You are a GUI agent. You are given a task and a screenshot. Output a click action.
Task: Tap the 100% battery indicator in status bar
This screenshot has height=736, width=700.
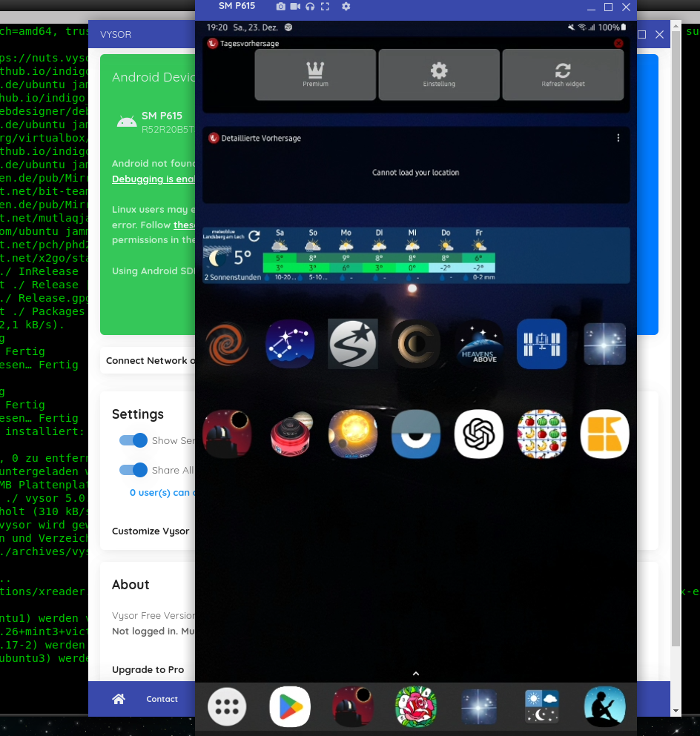tap(612, 27)
